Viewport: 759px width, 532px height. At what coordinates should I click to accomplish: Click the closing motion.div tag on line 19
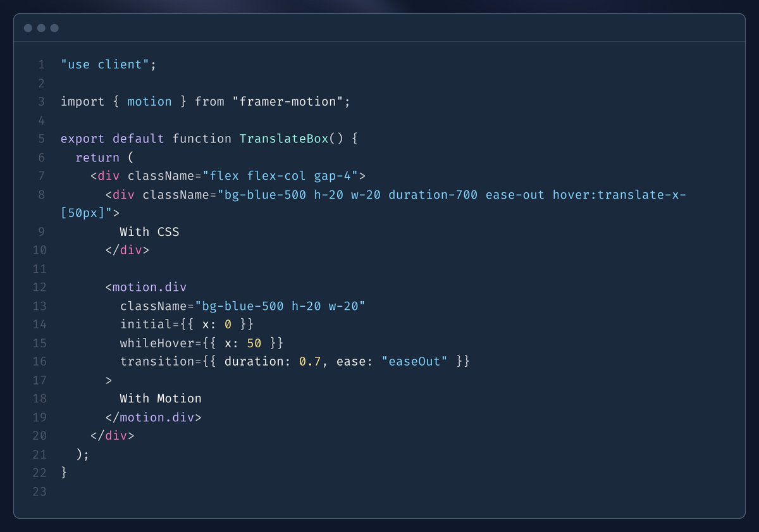click(153, 418)
